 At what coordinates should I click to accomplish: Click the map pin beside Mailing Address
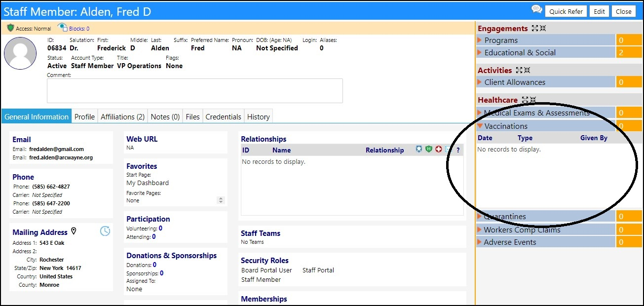74,231
